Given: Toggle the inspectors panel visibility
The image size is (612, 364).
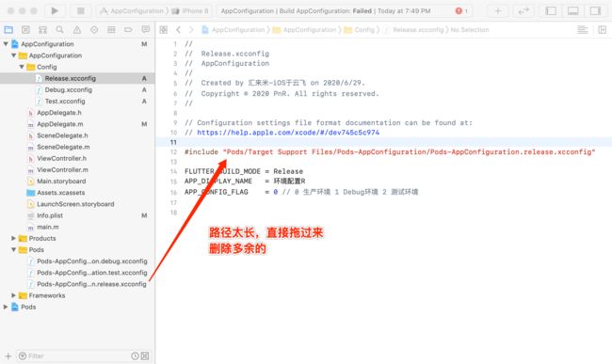Looking at the screenshot, I should click(x=595, y=11).
